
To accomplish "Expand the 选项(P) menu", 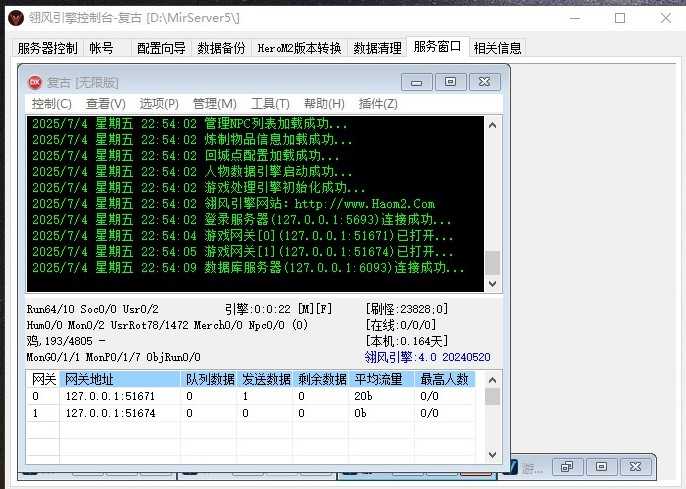I will point(158,104).
